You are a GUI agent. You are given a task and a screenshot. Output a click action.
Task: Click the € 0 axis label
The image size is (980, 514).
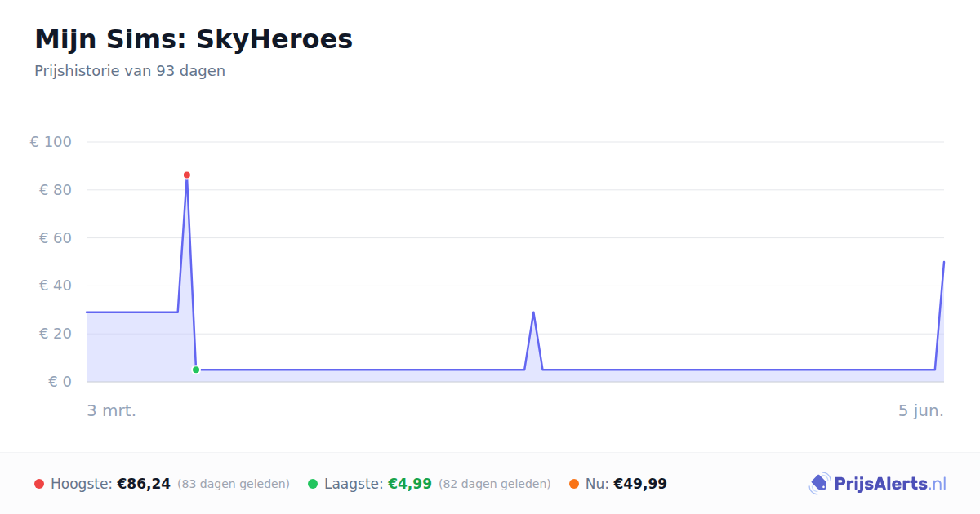tap(60, 382)
